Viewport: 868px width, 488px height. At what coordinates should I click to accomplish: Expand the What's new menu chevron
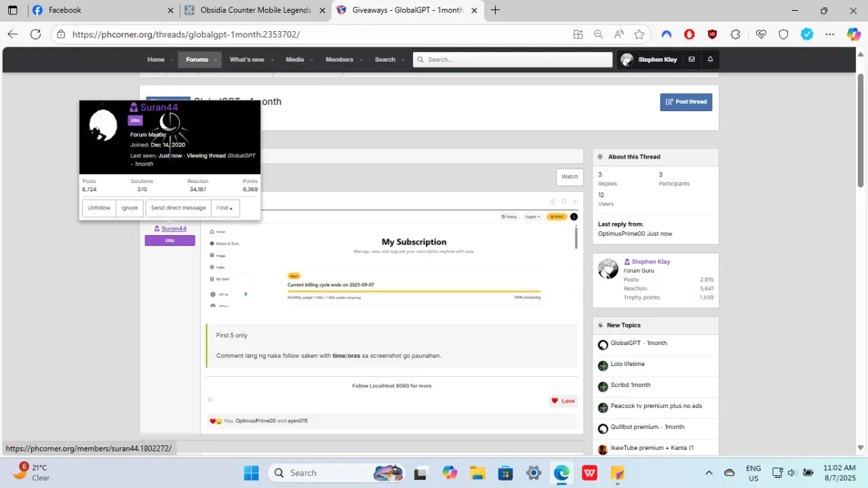[x=271, y=60]
